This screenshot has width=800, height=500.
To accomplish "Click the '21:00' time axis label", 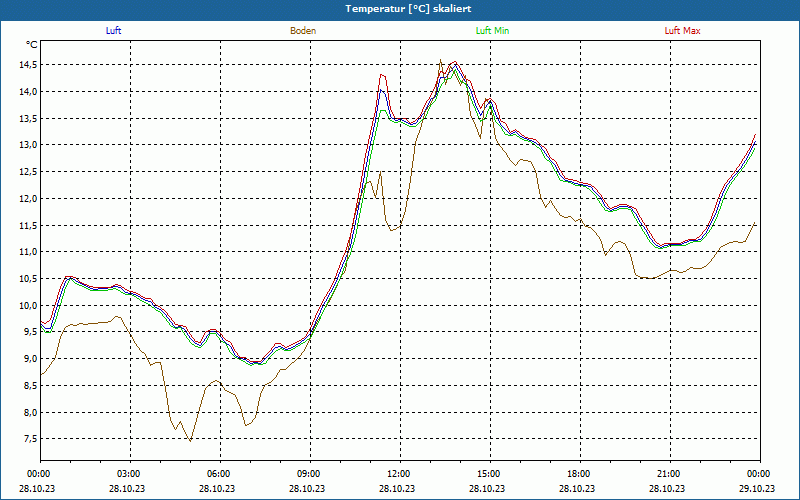I will coord(669,474).
